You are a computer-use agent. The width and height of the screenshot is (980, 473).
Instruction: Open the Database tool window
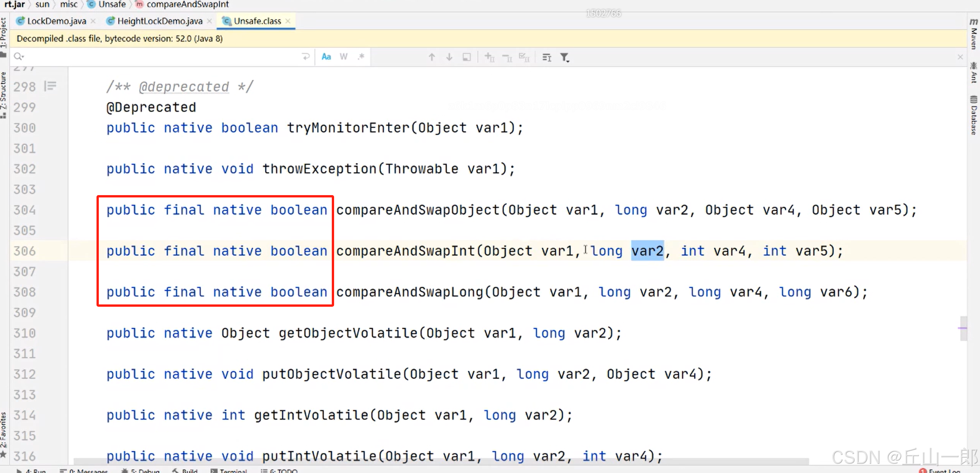coord(973,115)
